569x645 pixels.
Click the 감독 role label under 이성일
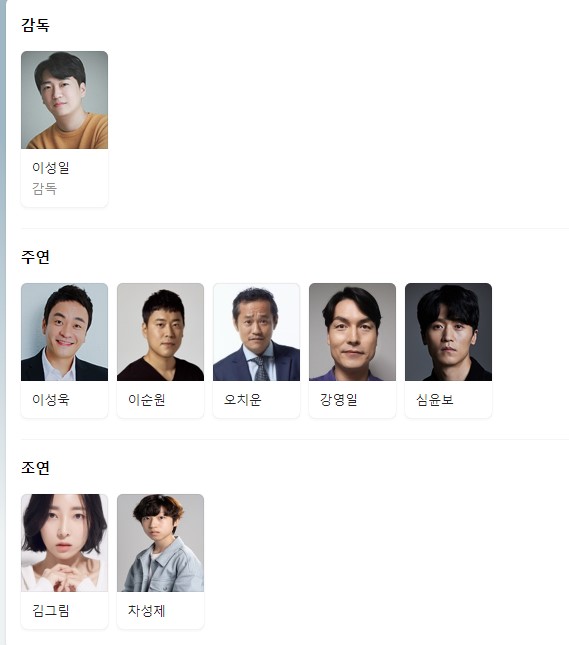(x=44, y=189)
